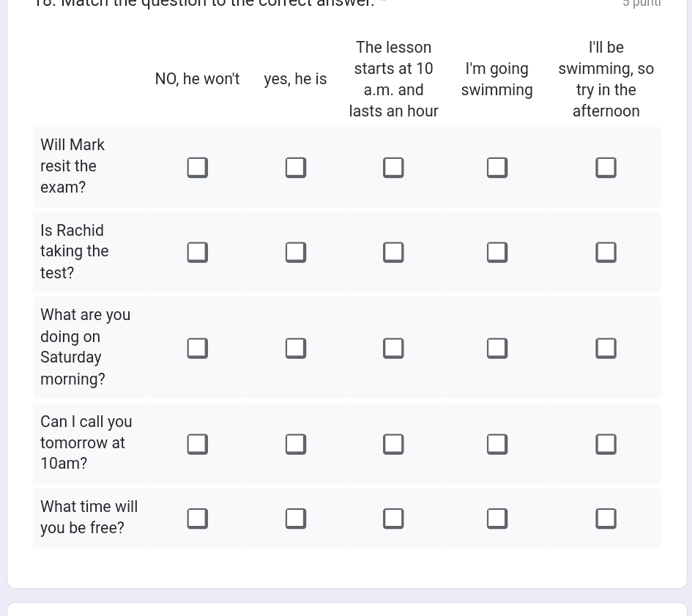Tick 'The lesson starts at 10' for Rachid row
This screenshot has width=692, height=616.
pyautogui.click(x=393, y=253)
